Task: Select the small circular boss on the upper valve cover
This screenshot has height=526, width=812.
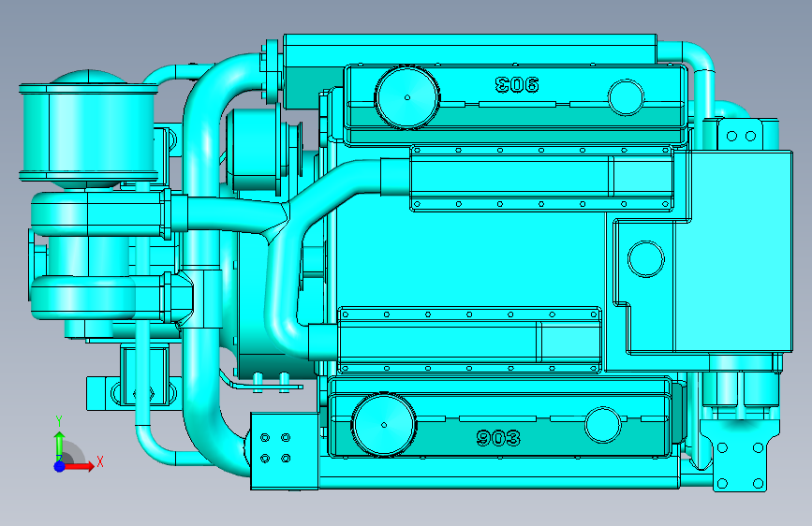Action: pos(626,97)
